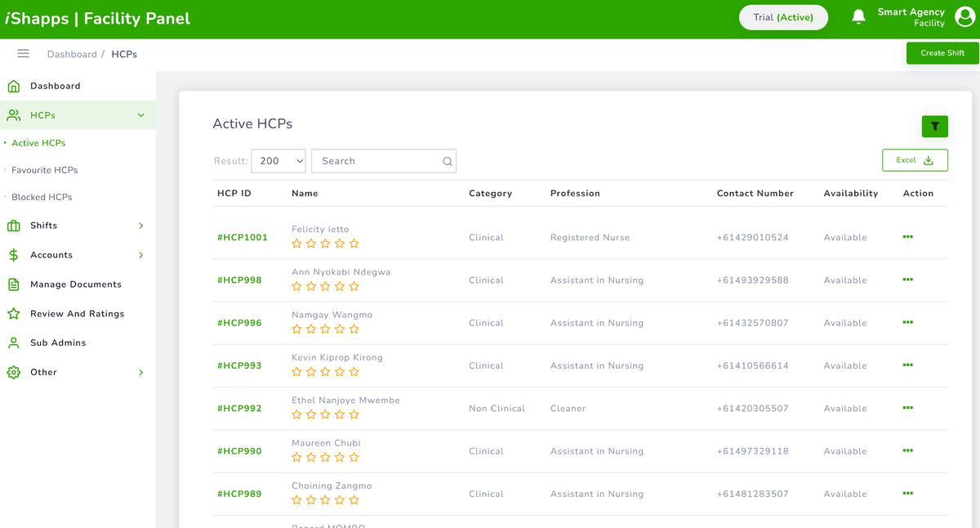The image size is (980, 528).
Task: Open Favourite HCPs submenu item
Action: (x=44, y=170)
